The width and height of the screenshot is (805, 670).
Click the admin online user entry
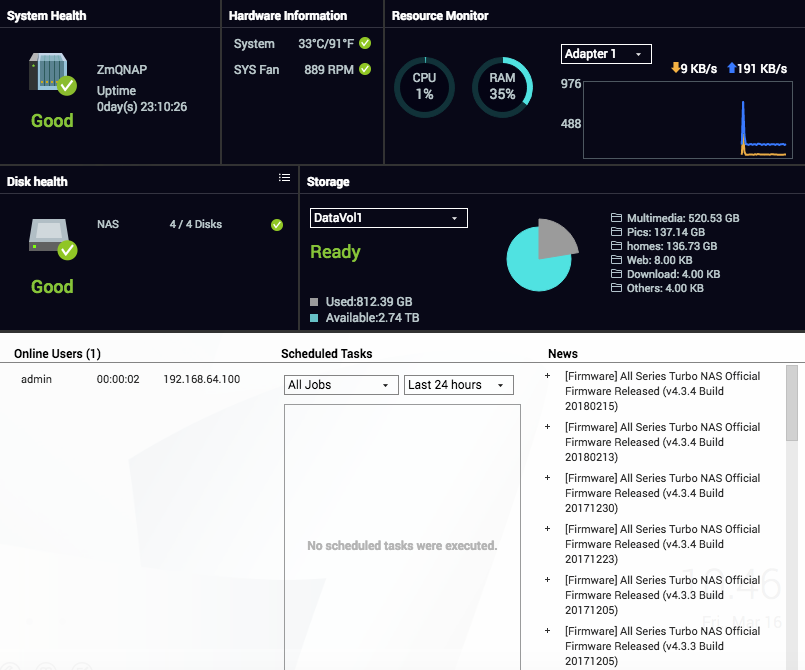[36, 379]
